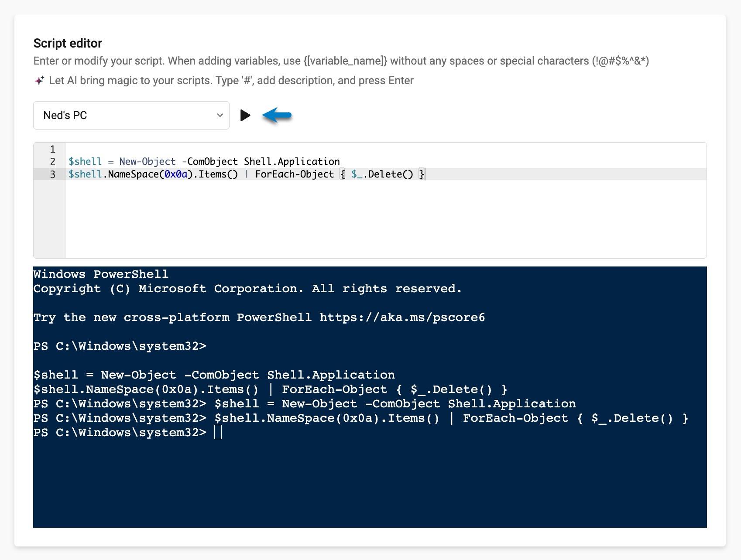Click the editor line starting '$shell = New-Object'
The height and width of the screenshot is (560, 741).
204,162
